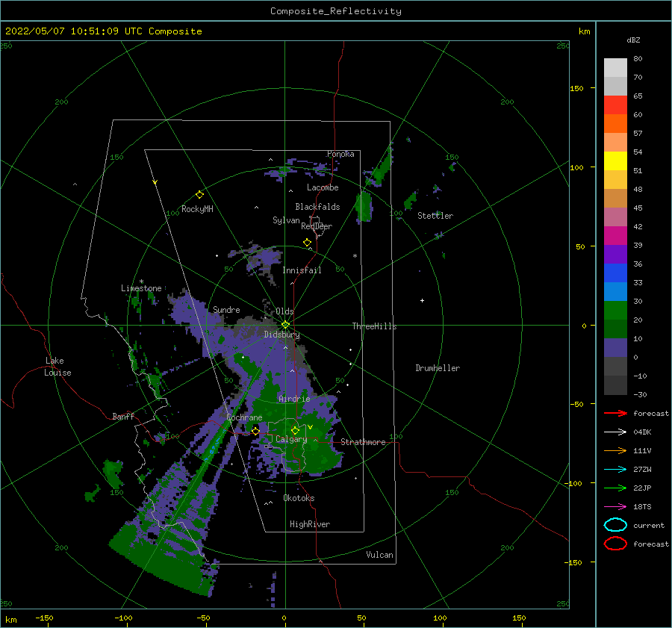Click the Drumheller town label
This screenshot has height=628, width=672.
coord(438,368)
